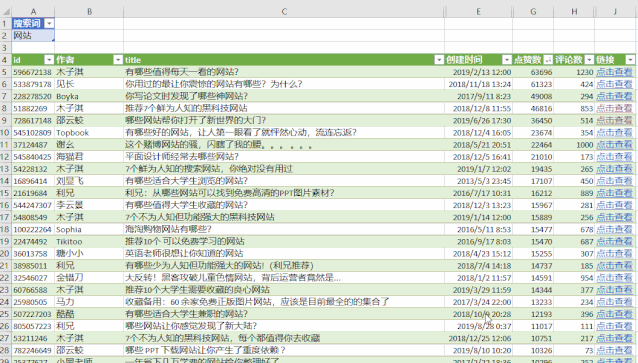The width and height of the screenshot is (638, 363).
Task: Open 点击查看 link for id 728617148
Action: tap(614, 120)
